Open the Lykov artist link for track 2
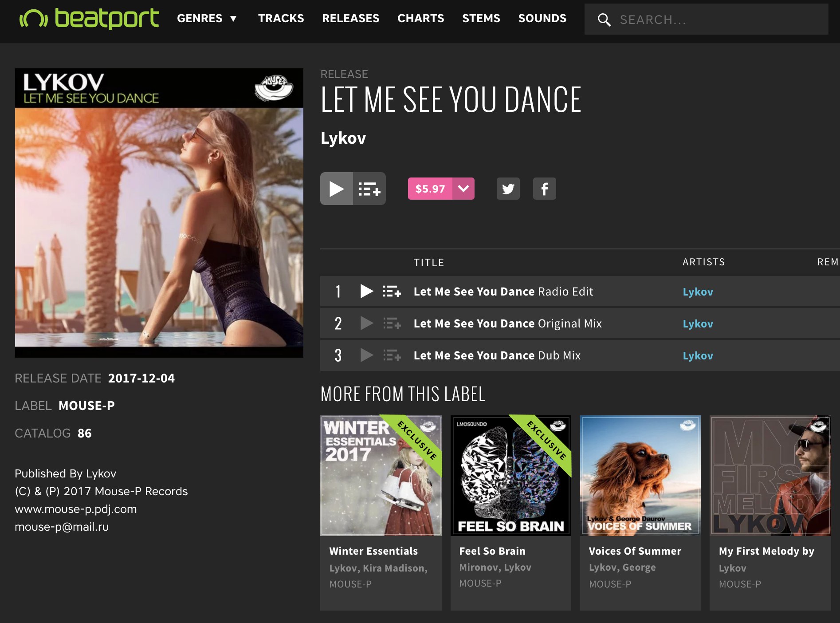The width and height of the screenshot is (840, 623). click(698, 323)
